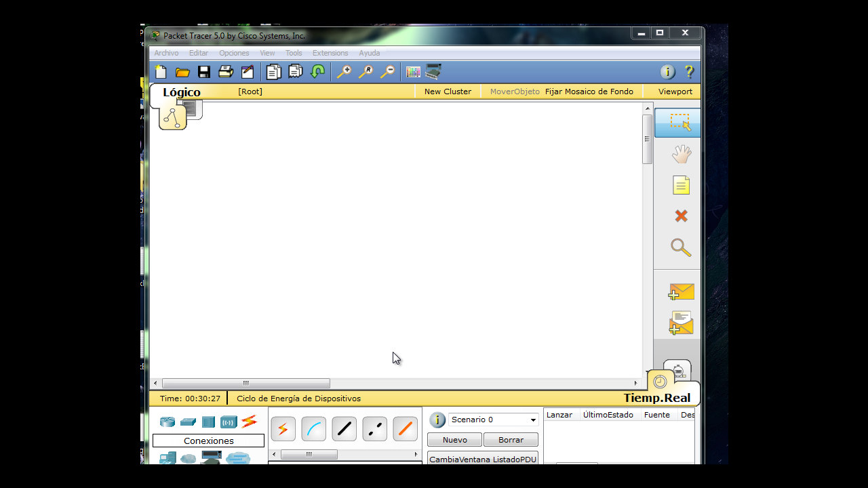This screenshot has height=488, width=868.
Task: Save the network with the floppy disk icon
Action: (204, 72)
